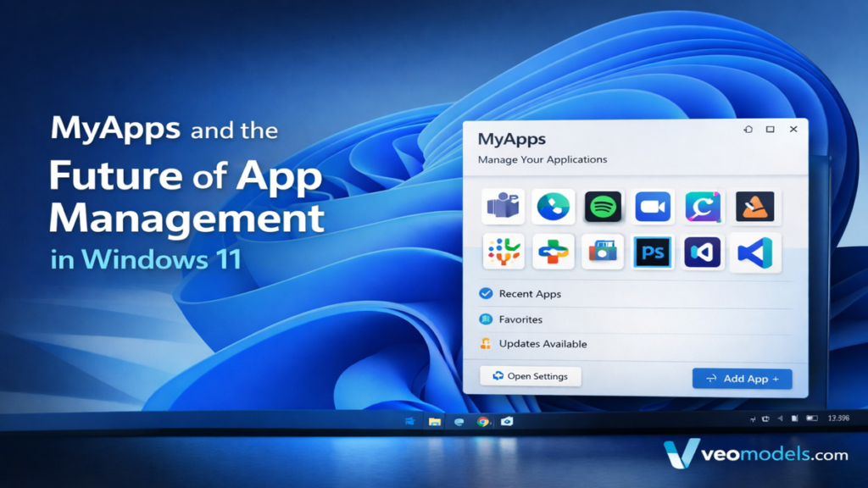Image resolution: width=868 pixels, height=488 pixels.
Task: Enable the Favorites filter
Action: click(x=485, y=319)
